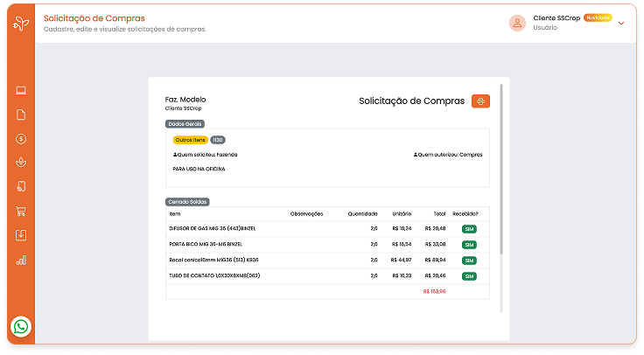Click the document vertical scrollbar

501,166
